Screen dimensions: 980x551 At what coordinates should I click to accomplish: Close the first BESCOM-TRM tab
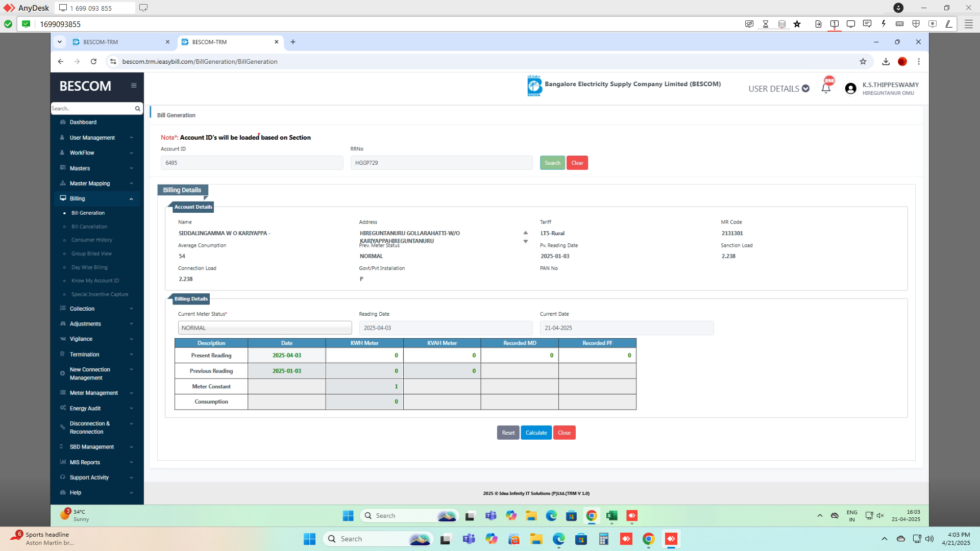click(x=167, y=42)
